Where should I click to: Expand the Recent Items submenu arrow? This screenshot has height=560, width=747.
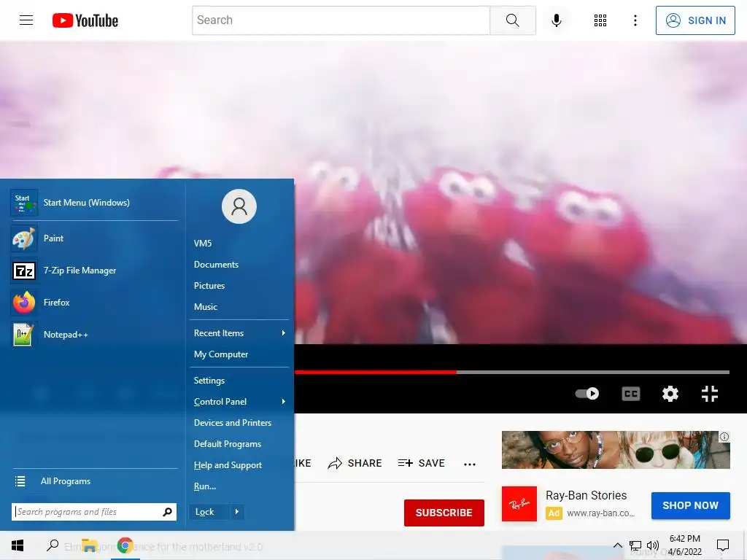click(284, 333)
